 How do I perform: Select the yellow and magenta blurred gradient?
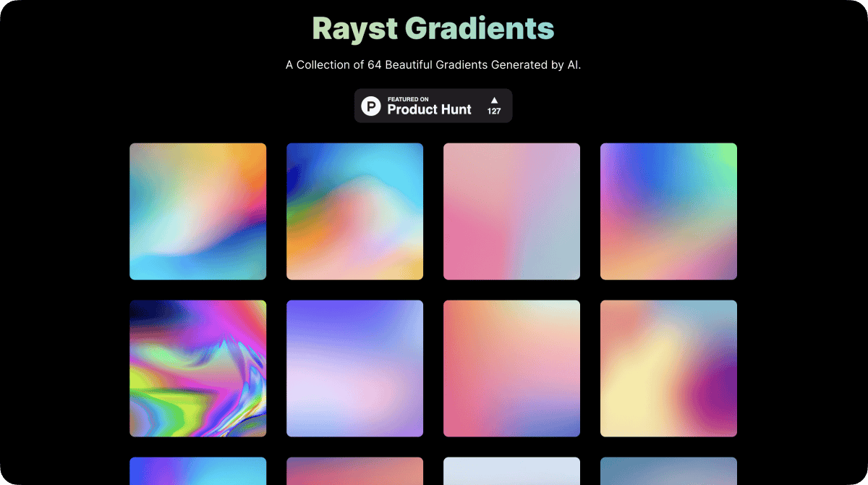(x=668, y=368)
